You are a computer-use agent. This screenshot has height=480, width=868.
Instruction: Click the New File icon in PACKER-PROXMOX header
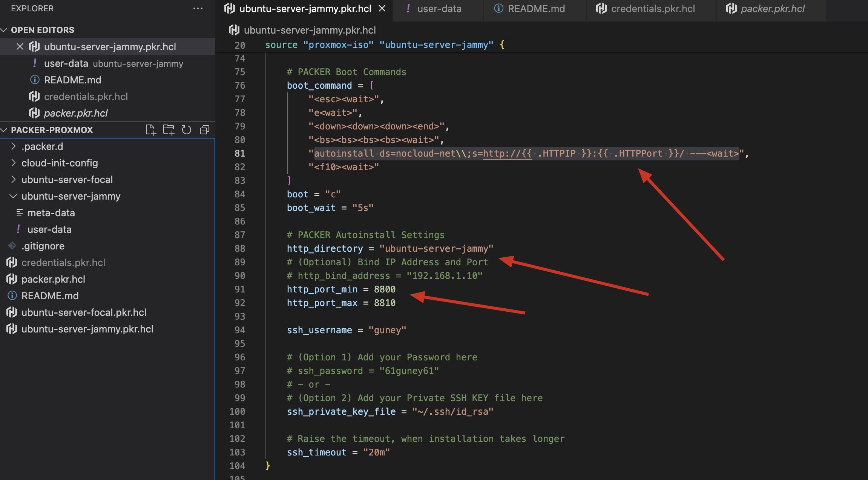pos(150,130)
